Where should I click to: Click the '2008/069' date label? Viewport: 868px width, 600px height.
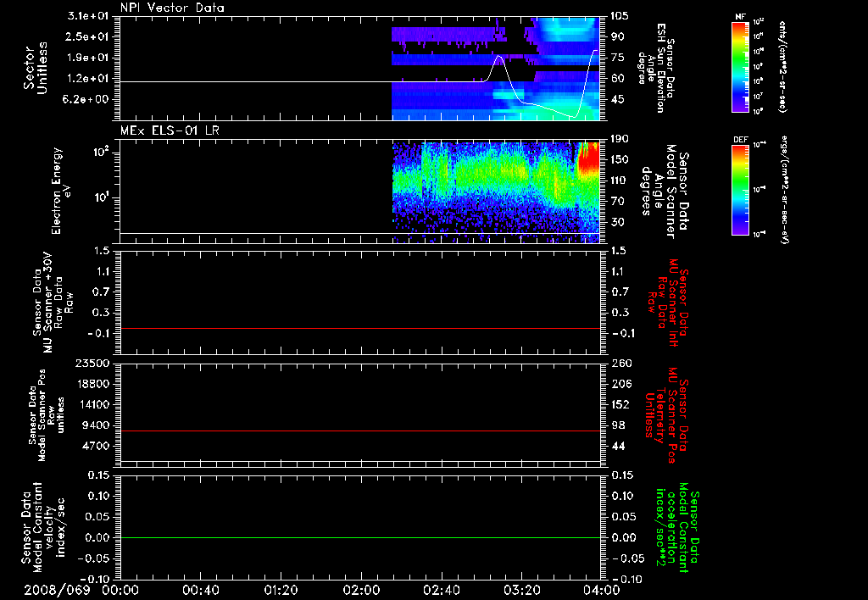[57, 590]
